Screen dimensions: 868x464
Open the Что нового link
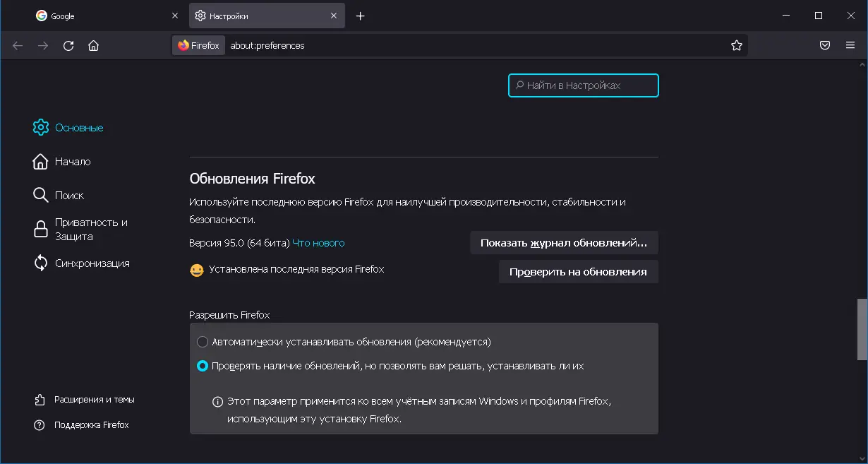coord(318,243)
